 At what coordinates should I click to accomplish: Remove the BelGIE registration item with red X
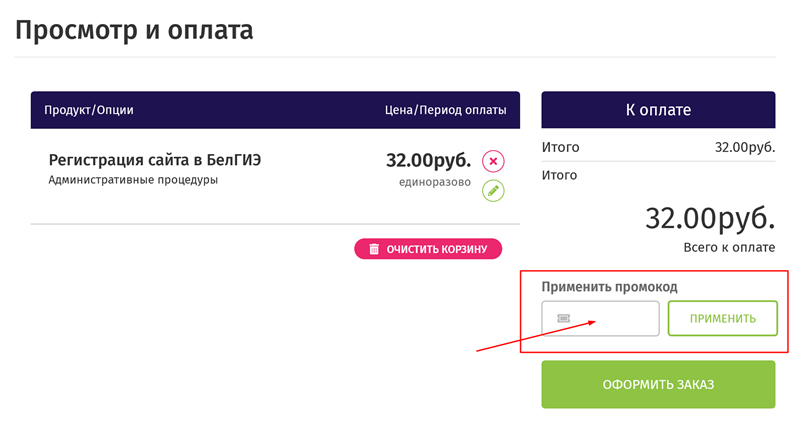point(493,161)
